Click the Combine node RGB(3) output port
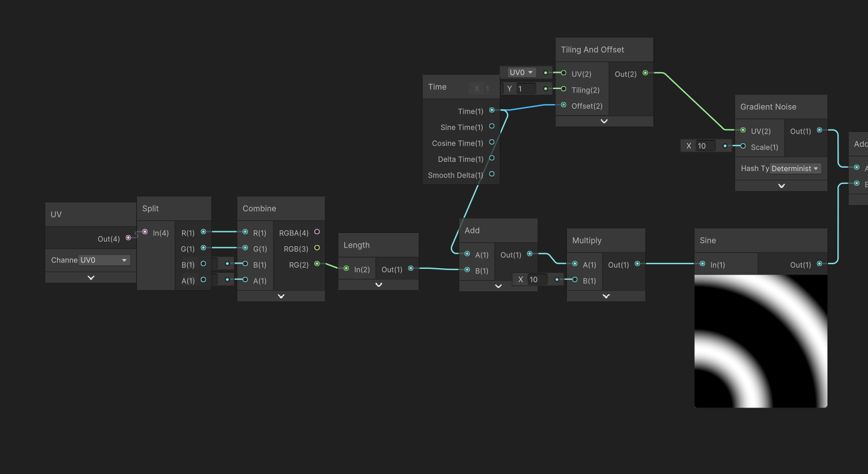 [317, 248]
